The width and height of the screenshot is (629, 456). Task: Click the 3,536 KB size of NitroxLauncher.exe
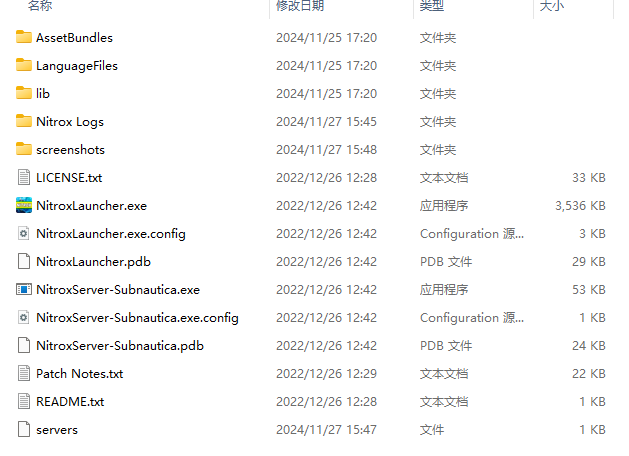click(580, 206)
